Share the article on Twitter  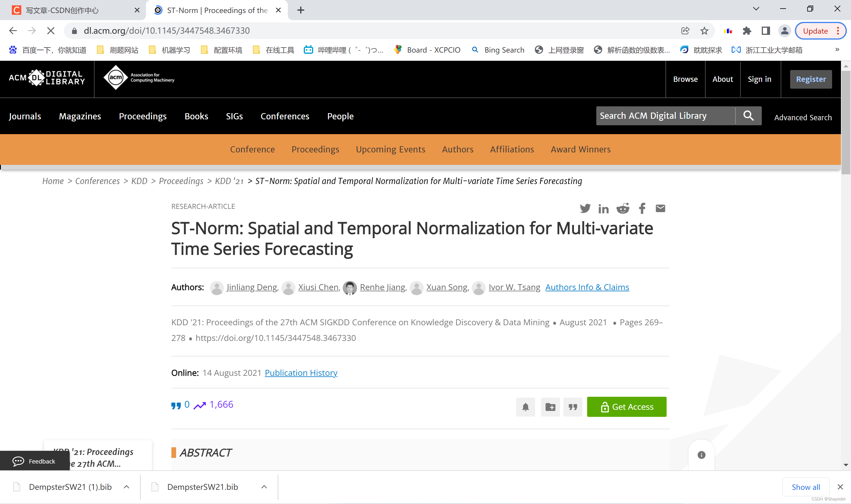click(x=585, y=208)
